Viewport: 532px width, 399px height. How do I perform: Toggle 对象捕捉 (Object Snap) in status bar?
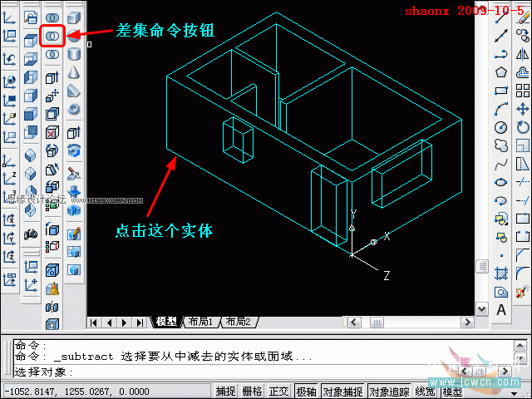tap(342, 392)
